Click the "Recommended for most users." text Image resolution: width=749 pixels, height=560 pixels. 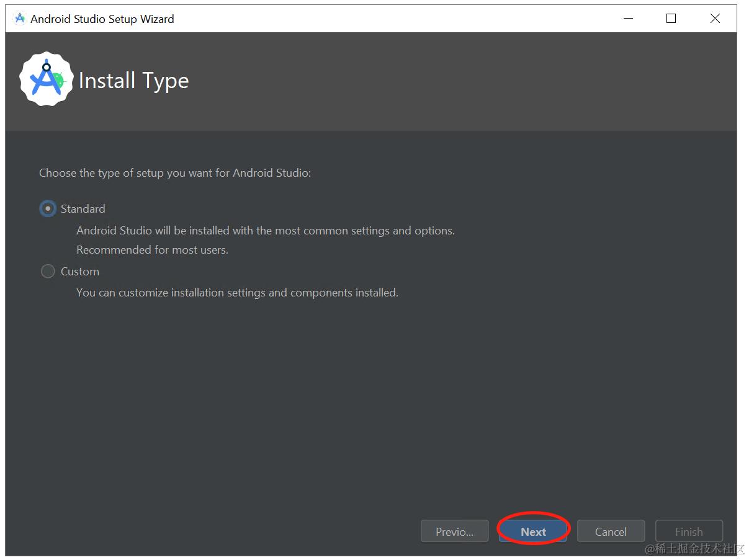[152, 250]
